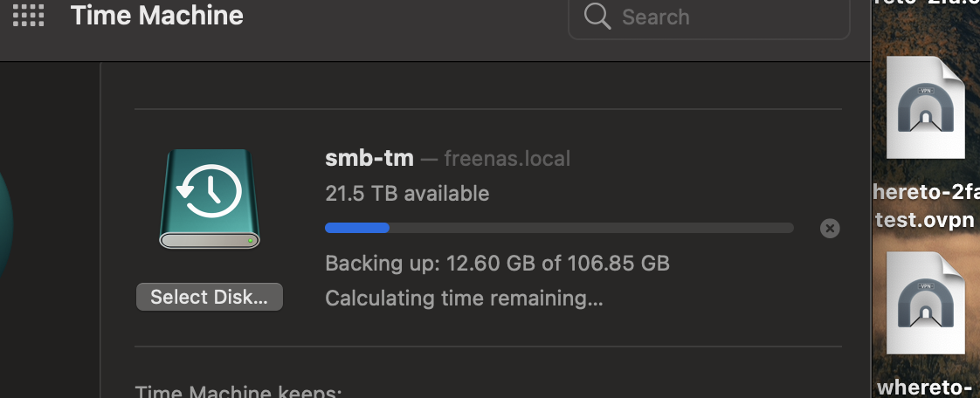
Task: Click the smb-tm Time Machine disk icon
Action: (210, 199)
